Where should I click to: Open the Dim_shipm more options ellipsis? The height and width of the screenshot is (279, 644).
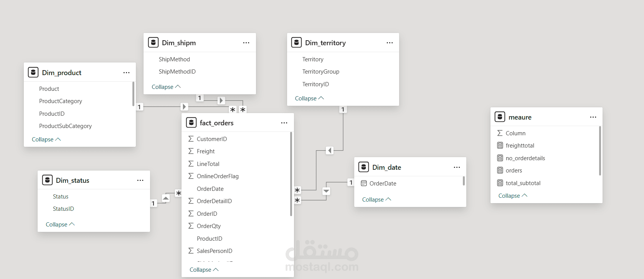coord(246,43)
